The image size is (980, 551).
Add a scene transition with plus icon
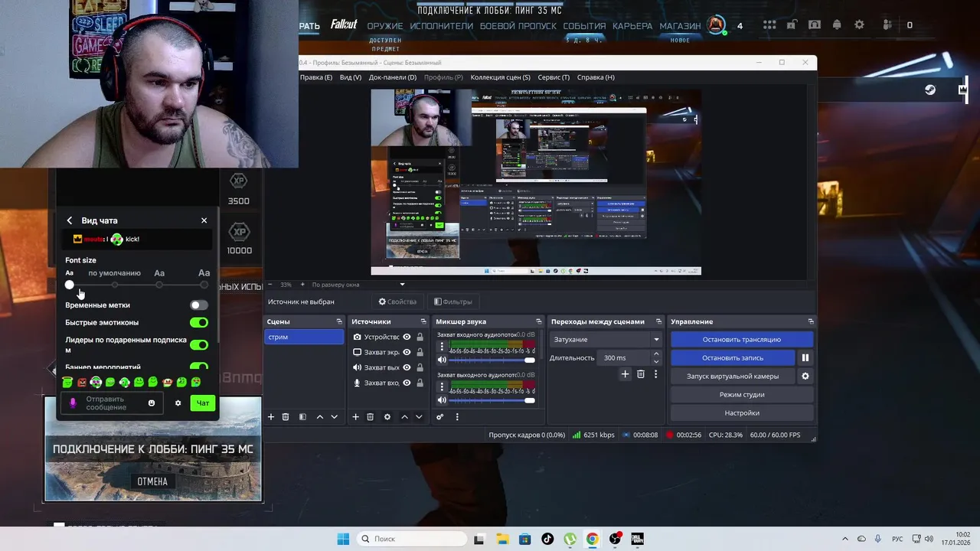[x=625, y=374]
